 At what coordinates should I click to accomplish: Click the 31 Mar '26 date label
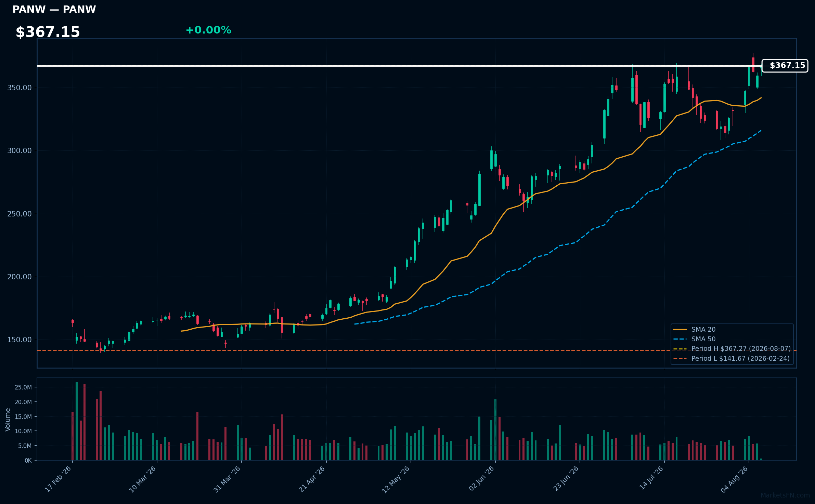pyautogui.click(x=227, y=479)
